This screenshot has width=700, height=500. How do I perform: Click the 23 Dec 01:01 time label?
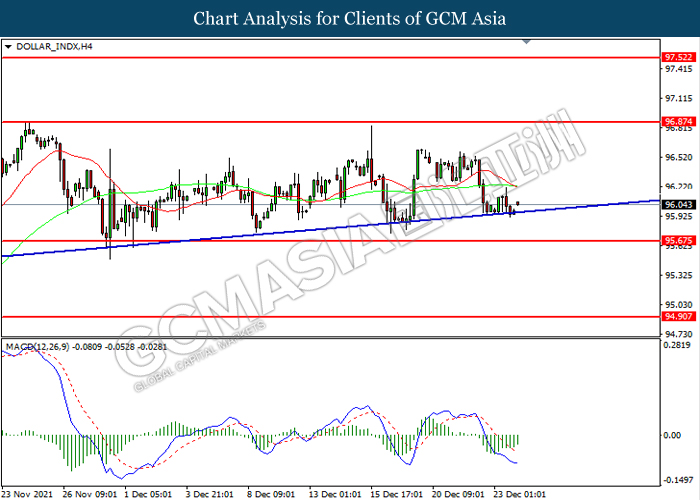click(x=519, y=494)
